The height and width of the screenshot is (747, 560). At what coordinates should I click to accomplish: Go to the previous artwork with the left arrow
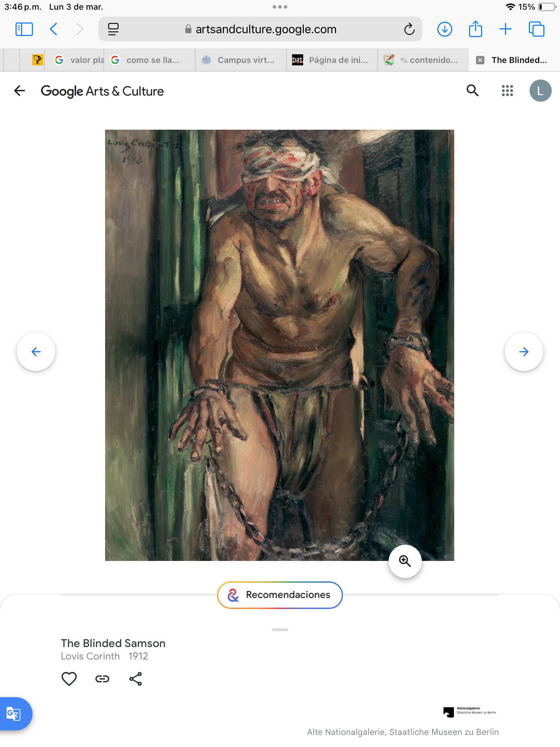36,352
